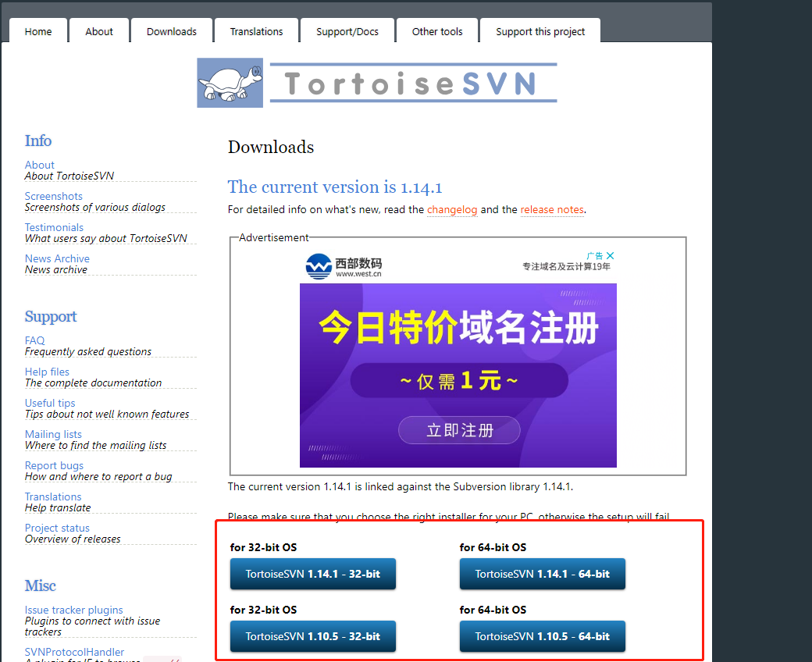Click the 广告 ad label icon
Screen dimensions: 812x662
pos(594,256)
